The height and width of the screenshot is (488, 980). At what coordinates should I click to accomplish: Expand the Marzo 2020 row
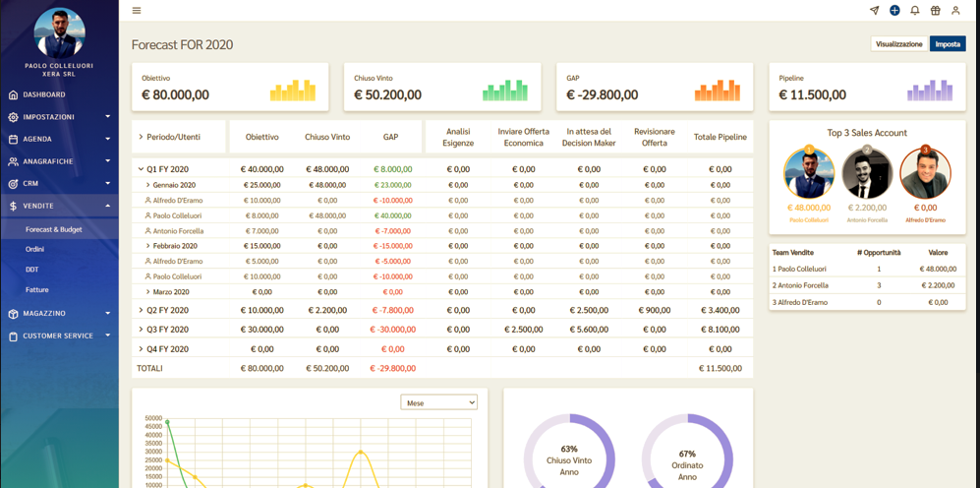click(148, 292)
